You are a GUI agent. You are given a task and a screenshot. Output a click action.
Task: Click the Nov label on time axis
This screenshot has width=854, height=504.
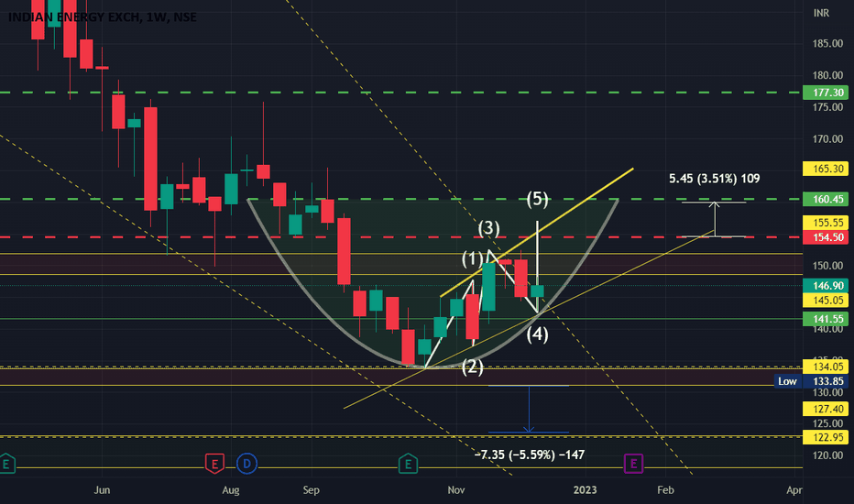(x=456, y=490)
